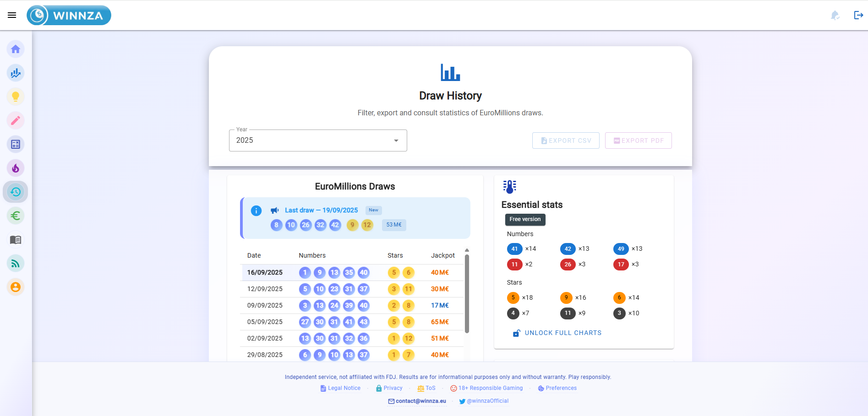Image resolution: width=868 pixels, height=416 pixels.
Task: Open notifications via the bell icon
Action: click(835, 15)
